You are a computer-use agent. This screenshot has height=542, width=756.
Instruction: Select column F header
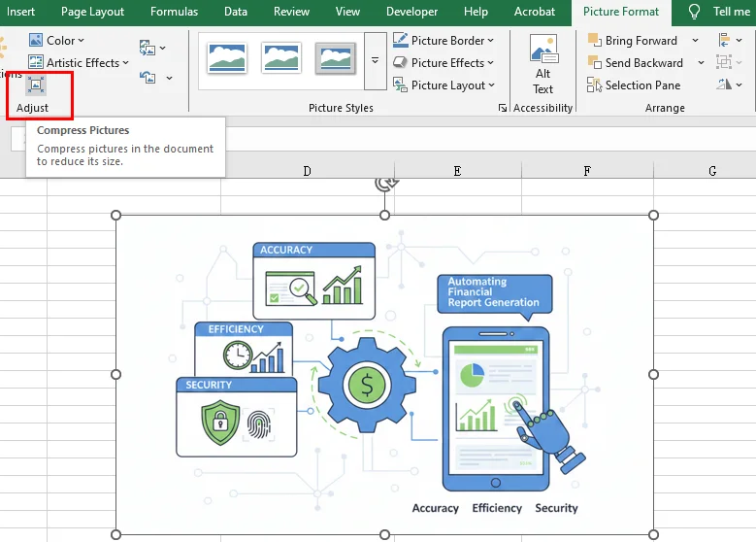point(587,171)
